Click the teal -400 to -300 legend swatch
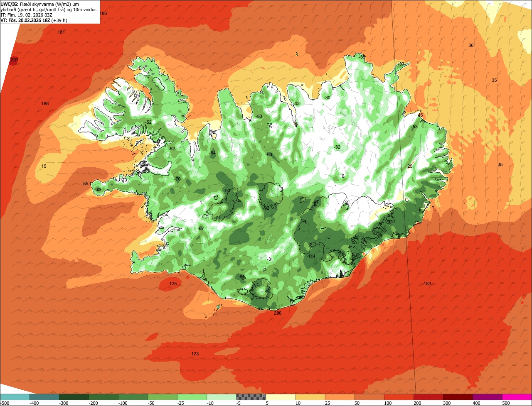Image resolution: width=532 pixels, height=406 pixels. (x=44, y=397)
